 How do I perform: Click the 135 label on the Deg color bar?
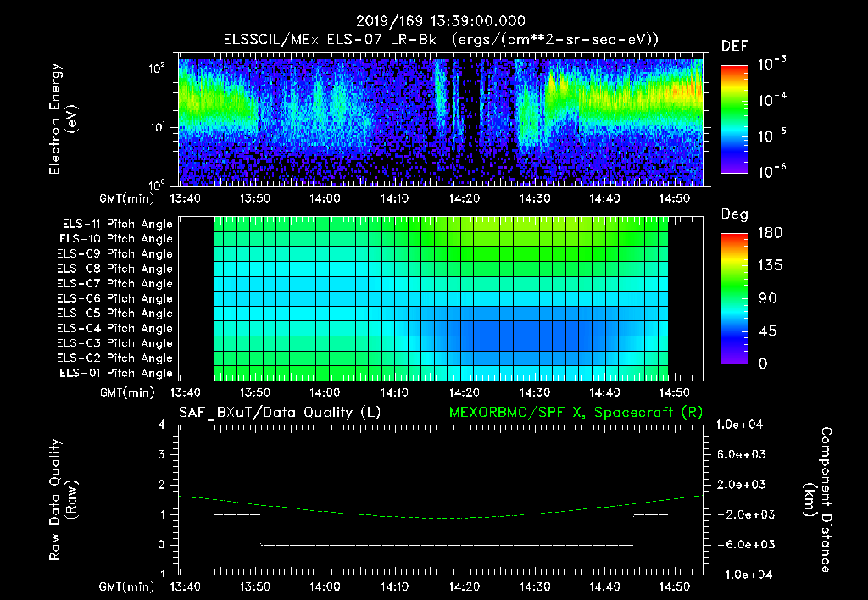pos(770,265)
